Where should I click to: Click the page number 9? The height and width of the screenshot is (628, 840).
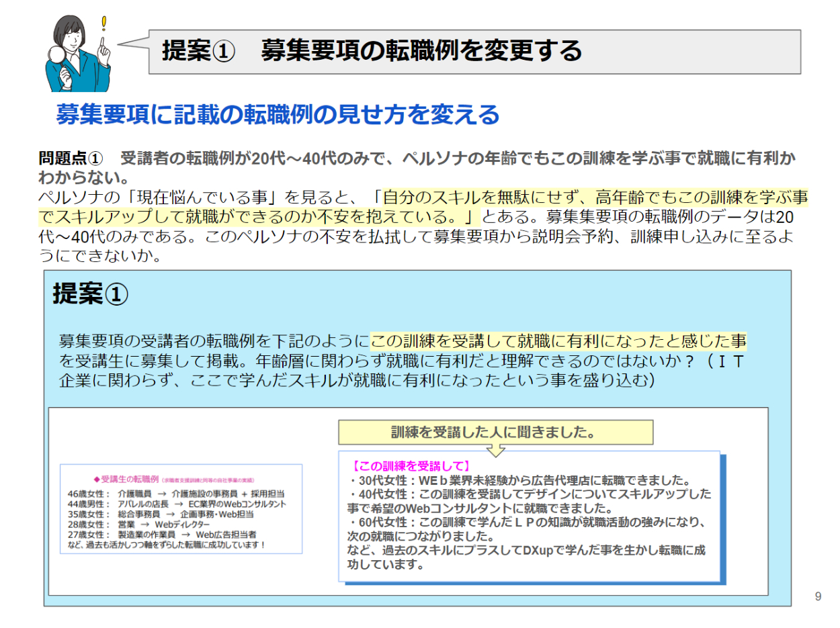pos(818,596)
